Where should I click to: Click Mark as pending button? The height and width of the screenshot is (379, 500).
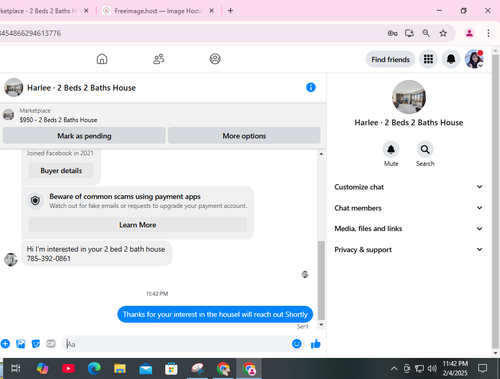[84, 136]
